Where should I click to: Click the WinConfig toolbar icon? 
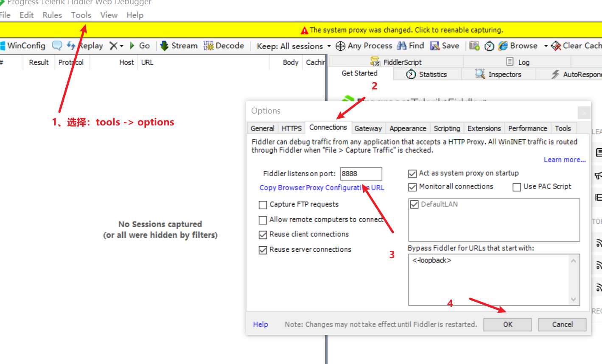click(x=3, y=46)
